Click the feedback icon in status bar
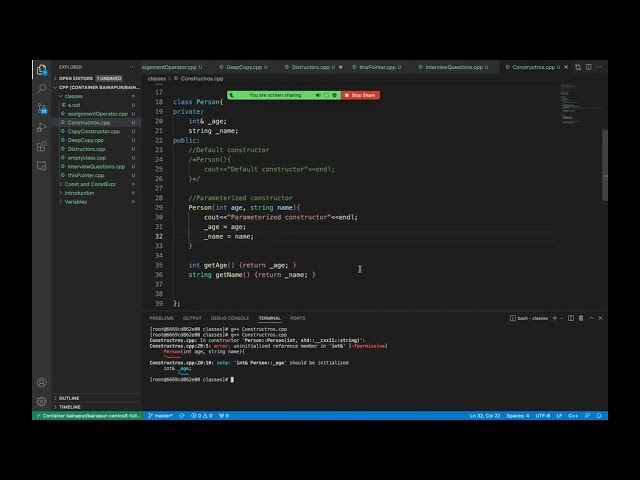This screenshot has width=640, height=480. (x=587, y=416)
